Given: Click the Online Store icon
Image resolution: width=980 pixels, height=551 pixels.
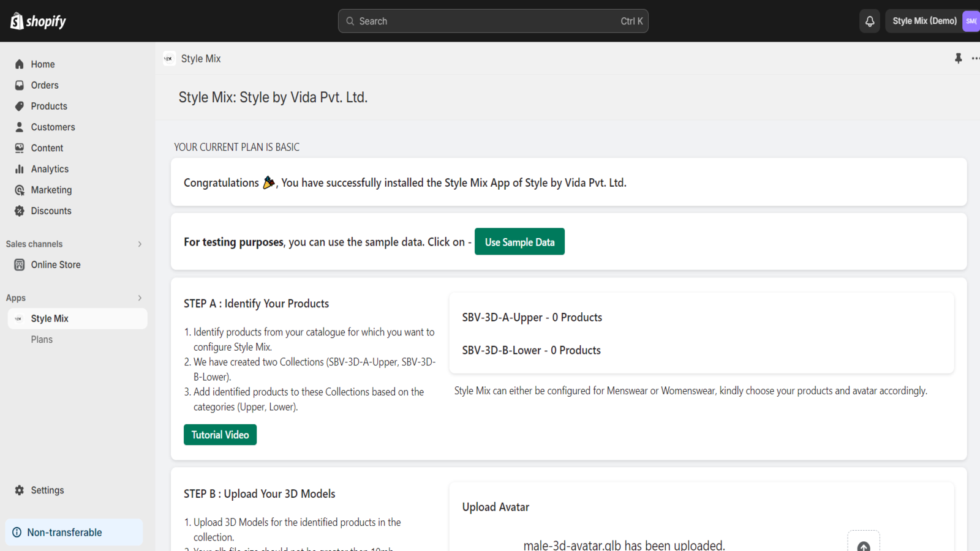Looking at the screenshot, I should pyautogui.click(x=20, y=264).
